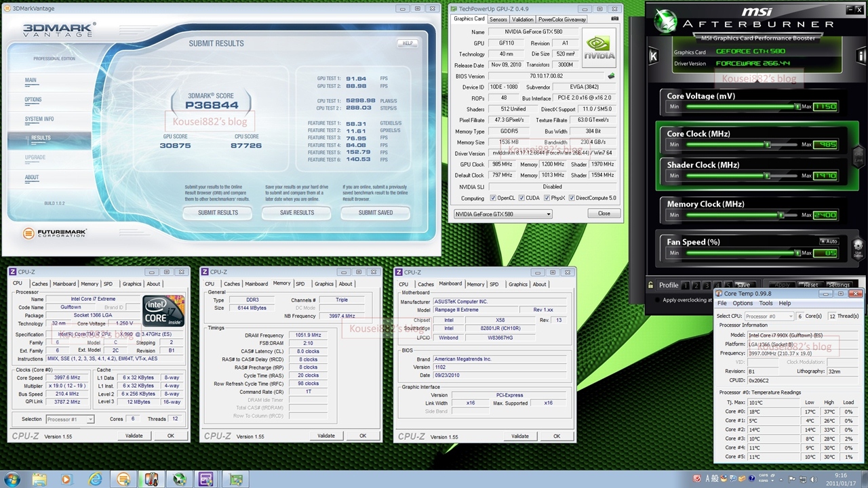Viewport: 868px width, 488px height.
Task: Click the Memory Clock slider handle
Action: point(782,215)
